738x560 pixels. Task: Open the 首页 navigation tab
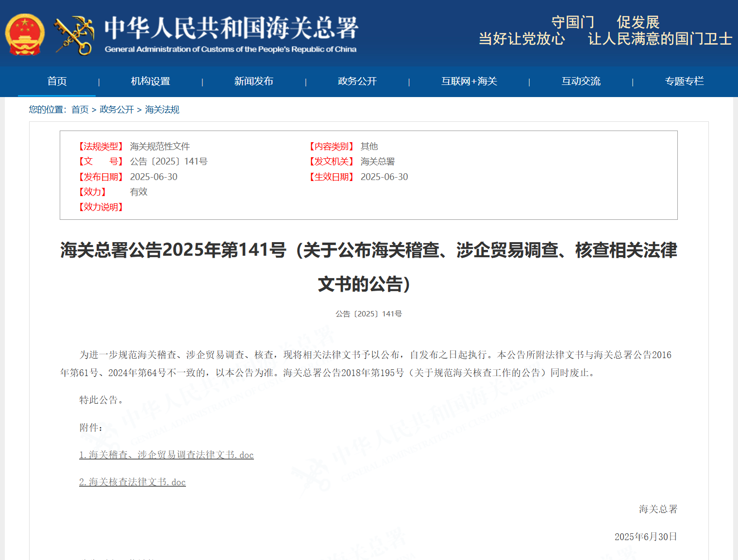(x=57, y=82)
